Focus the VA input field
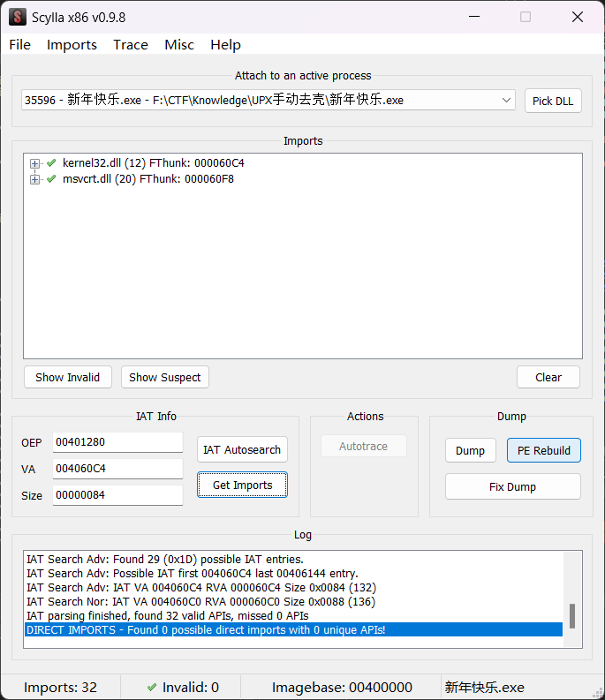 pyautogui.click(x=117, y=469)
